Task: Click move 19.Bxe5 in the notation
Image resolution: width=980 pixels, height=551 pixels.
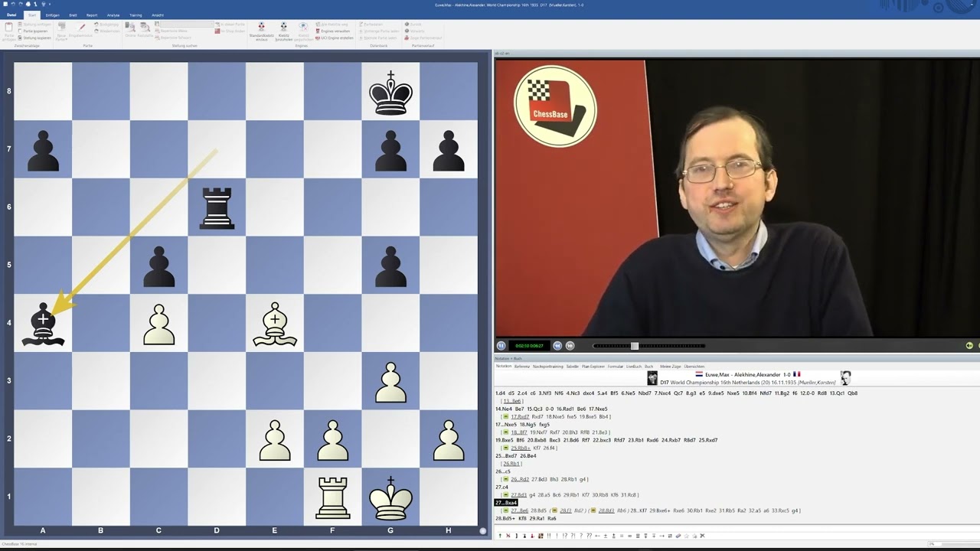Action: coord(506,440)
